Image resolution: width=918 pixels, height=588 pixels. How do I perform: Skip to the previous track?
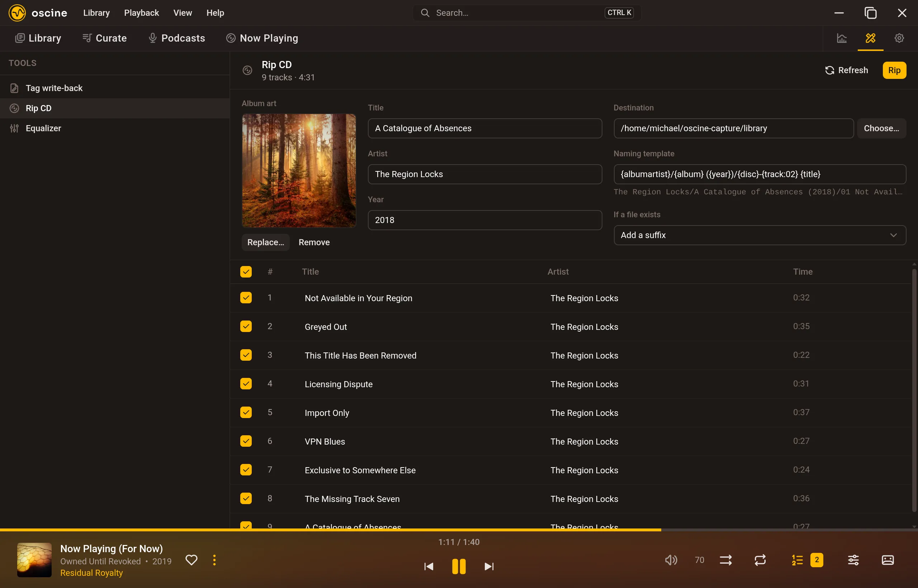(x=429, y=566)
